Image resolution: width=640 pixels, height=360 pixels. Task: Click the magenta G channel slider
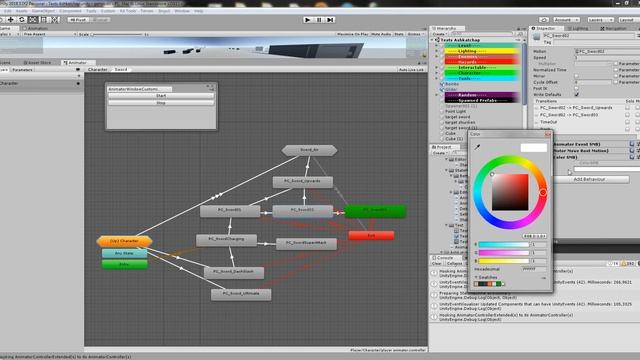click(x=504, y=253)
